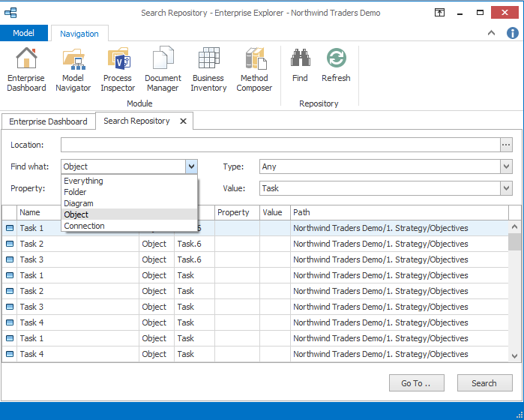Click the Task.6 cell in Task 2 row
This screenshot has height=420, width=524.
coord(194,244)
